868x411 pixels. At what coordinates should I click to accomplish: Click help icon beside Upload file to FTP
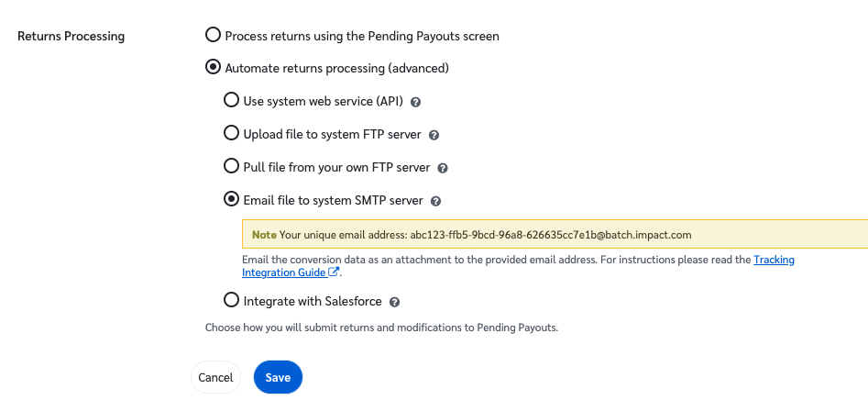pos(434,135)
